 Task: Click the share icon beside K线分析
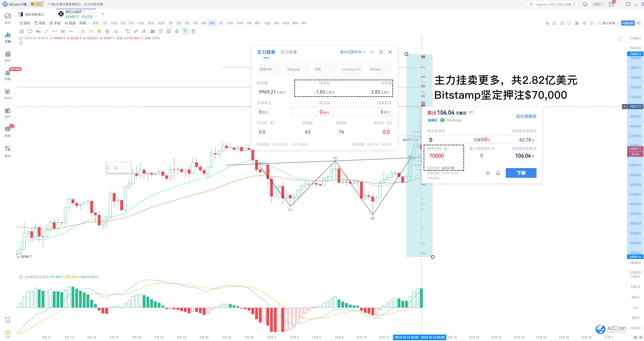639,23
